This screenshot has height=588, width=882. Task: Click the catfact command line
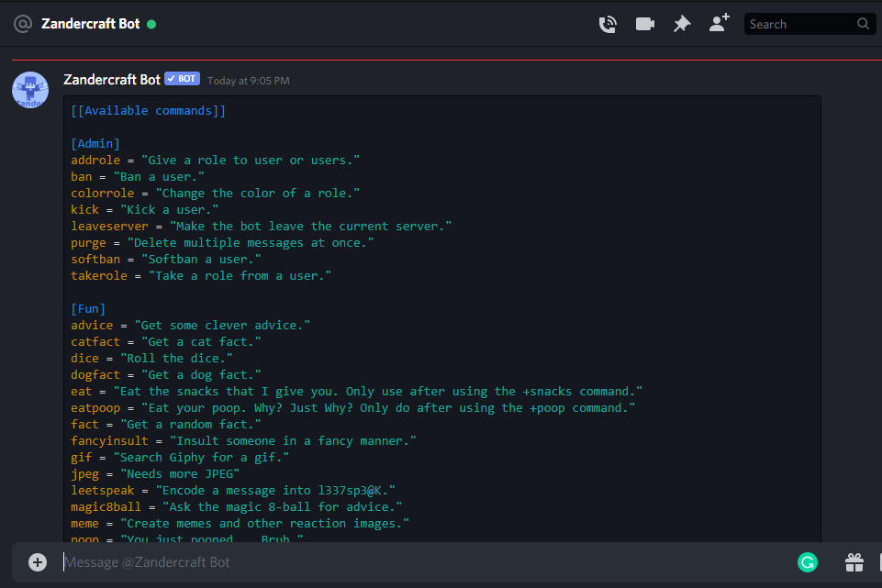tap(166, 342)
